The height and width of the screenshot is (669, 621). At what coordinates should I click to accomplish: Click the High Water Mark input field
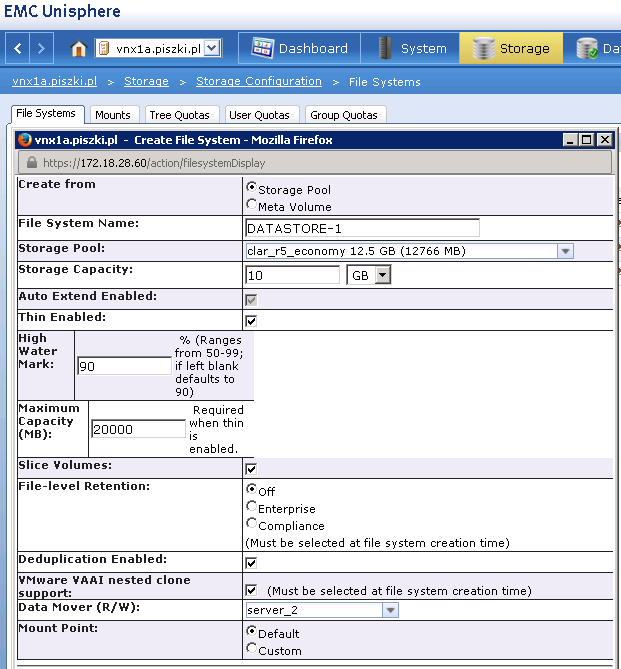[x=124, y=366]
